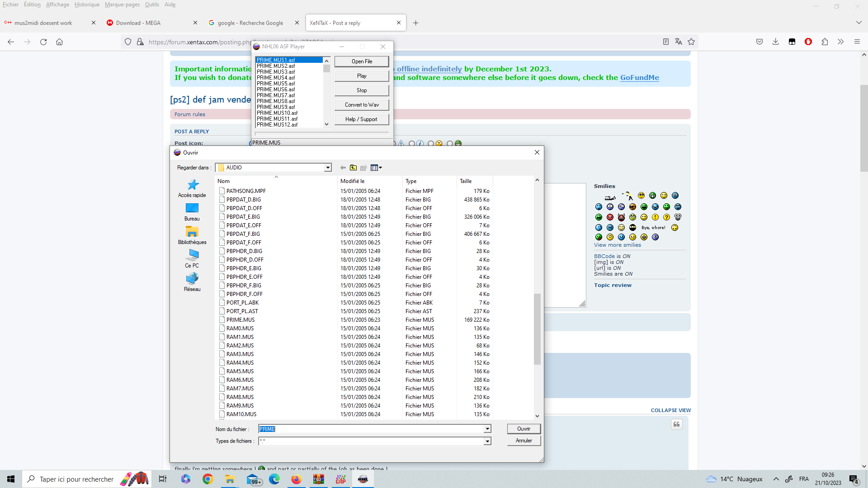Screen dimensions: 868x488
Task: Expand the Nom du fichier dropdown
Action: (x=487, y=429)
